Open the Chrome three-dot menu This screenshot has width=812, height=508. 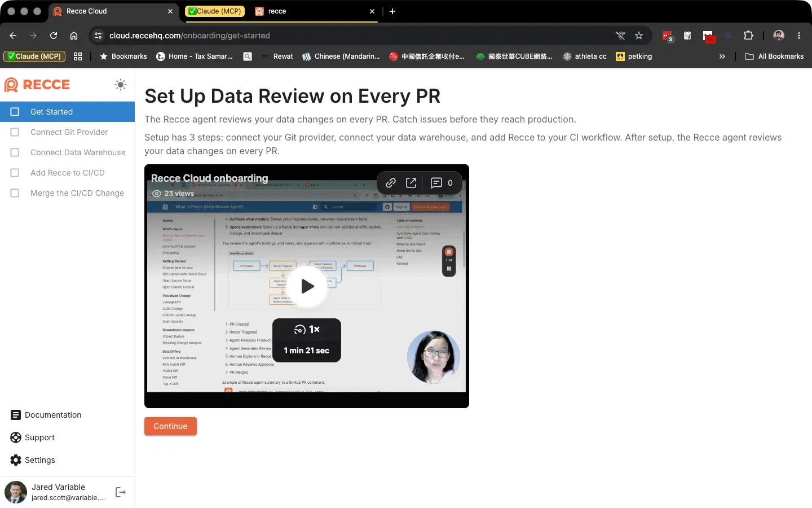click(799, 36)
